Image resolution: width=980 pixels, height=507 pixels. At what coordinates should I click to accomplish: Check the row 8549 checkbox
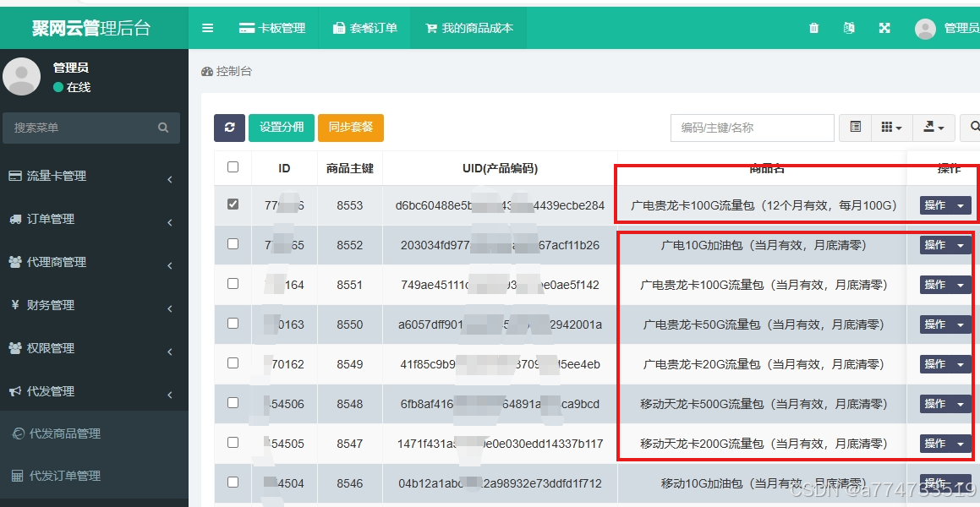pyautogui.click(x=233, y=363)
